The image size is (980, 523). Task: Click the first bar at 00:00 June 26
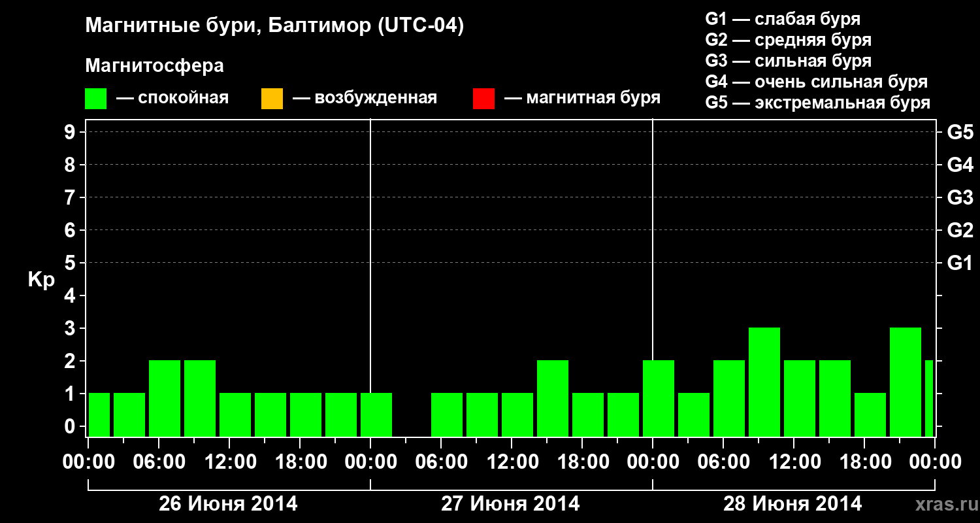[99, 414]
